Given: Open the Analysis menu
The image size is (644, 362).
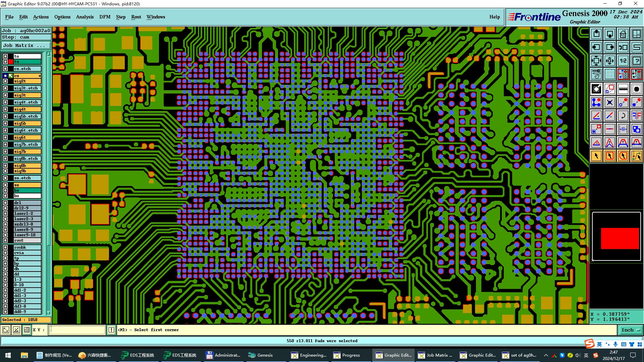Looking at the screenshot, I should [x=85, y=17].
